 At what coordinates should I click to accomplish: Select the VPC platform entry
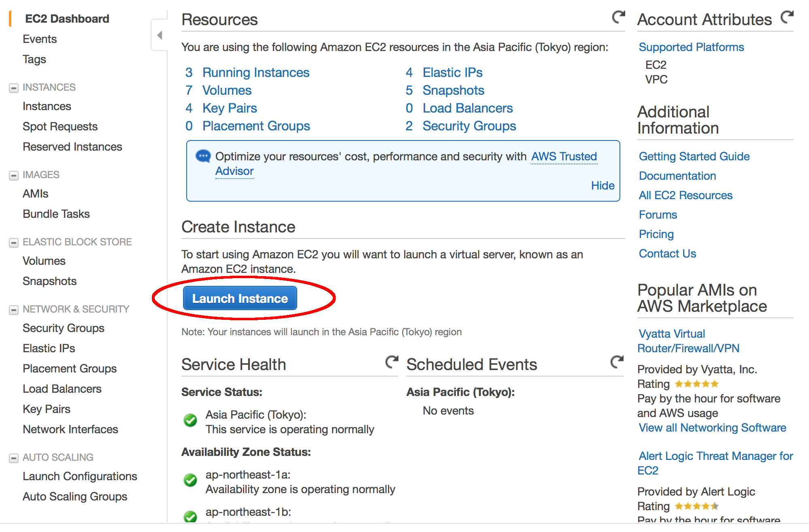click(656, 79)
